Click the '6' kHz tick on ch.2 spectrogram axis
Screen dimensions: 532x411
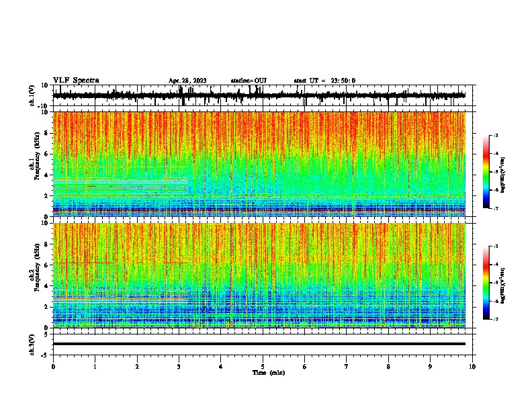(46, 265)
